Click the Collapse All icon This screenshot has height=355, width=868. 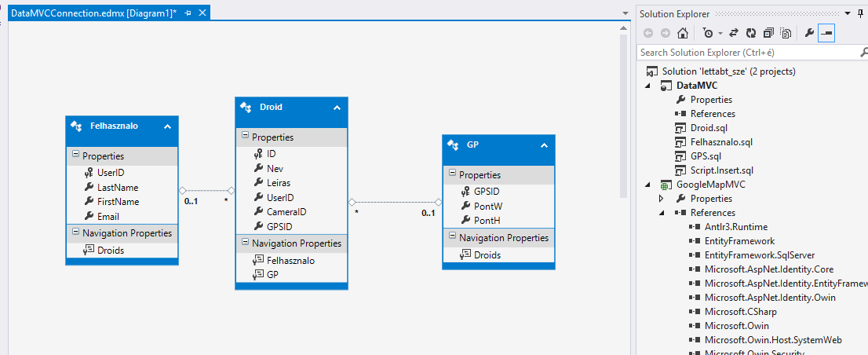[768, 33]
